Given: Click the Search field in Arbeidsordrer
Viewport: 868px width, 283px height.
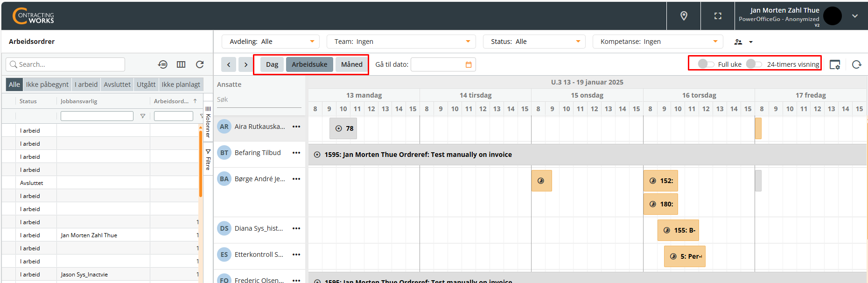Looking at the screenshot, I should 65,64.
